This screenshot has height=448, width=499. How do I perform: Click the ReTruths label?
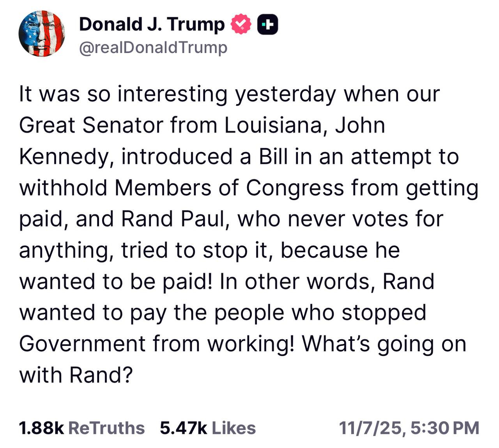[106, 428]
